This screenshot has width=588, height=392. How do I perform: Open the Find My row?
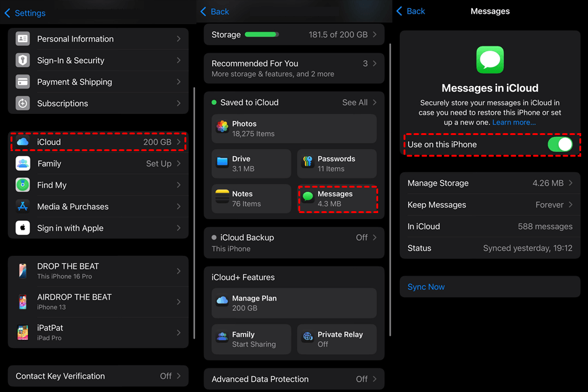(x=98, y=185)
